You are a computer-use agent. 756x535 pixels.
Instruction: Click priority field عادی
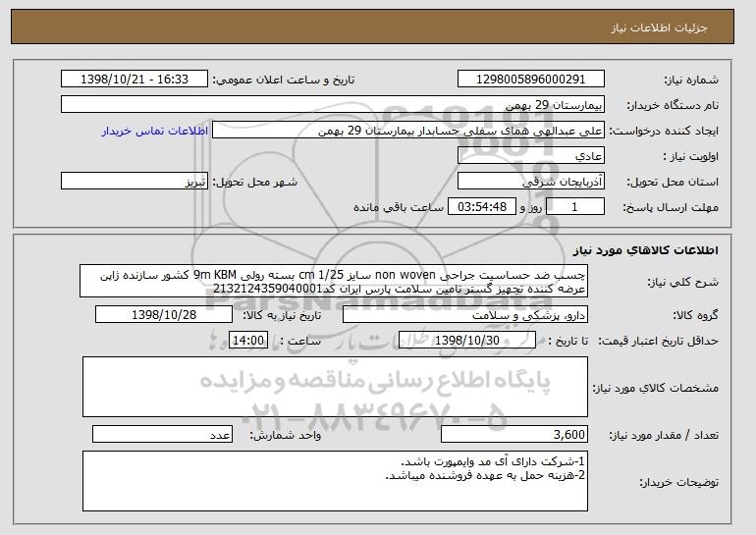(531, 156)
